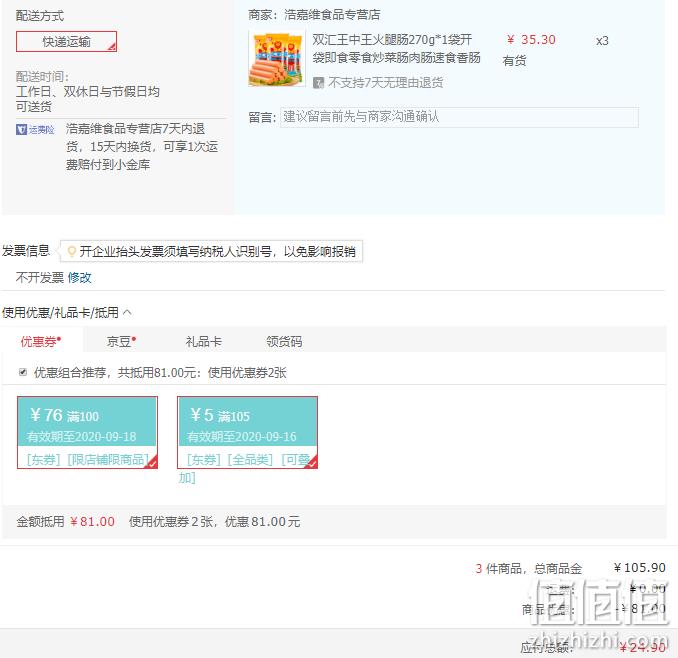Open the 双汇王中王火腿肠 product thumbnail
Viewport: 678px width, 658px height.
tap(277, 59)
